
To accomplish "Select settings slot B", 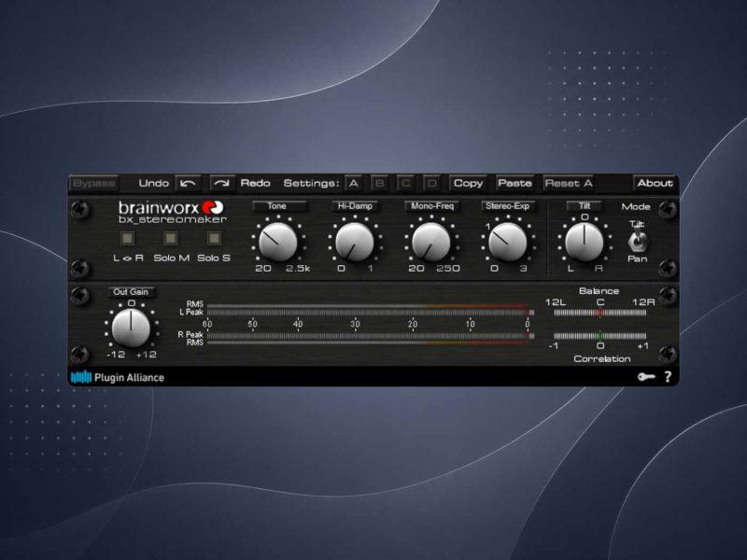I will [x=380, y=183].
